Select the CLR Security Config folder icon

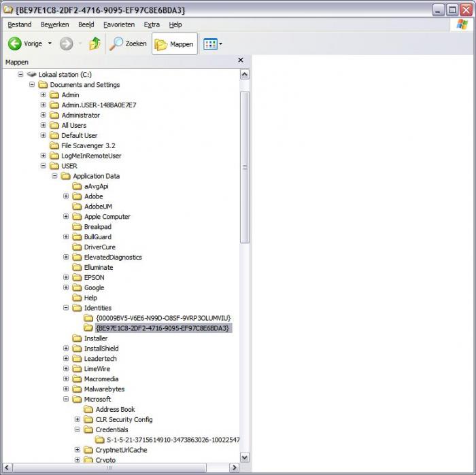(x=88, y=419)
